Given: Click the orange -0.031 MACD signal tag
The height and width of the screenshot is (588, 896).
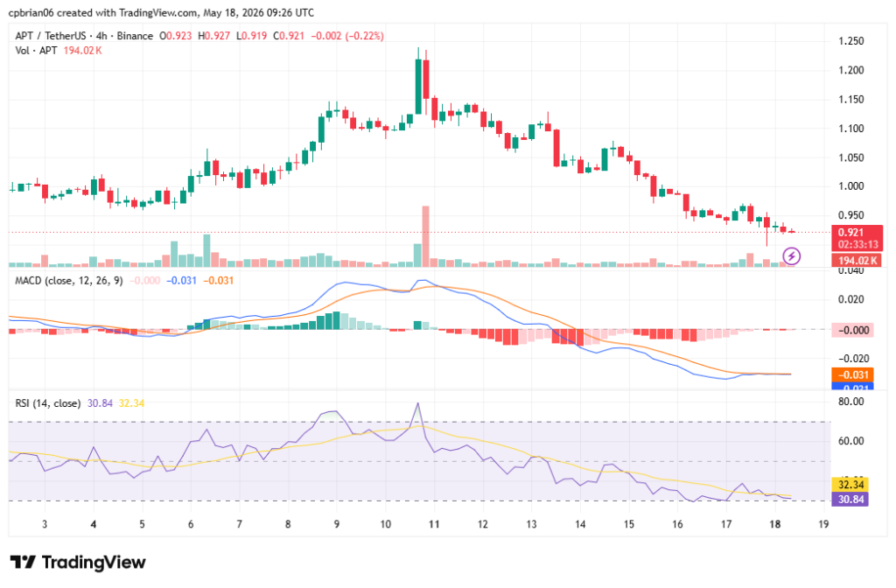Looking at the screenshot, I should click(x=852, y=374).
